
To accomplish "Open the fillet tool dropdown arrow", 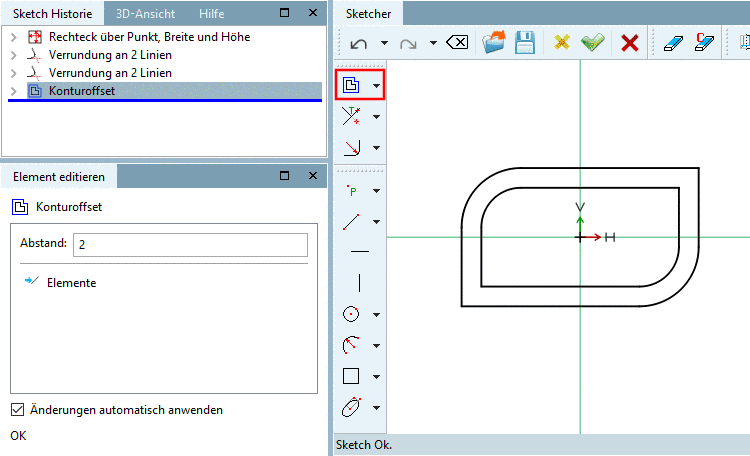I will 376,148.
